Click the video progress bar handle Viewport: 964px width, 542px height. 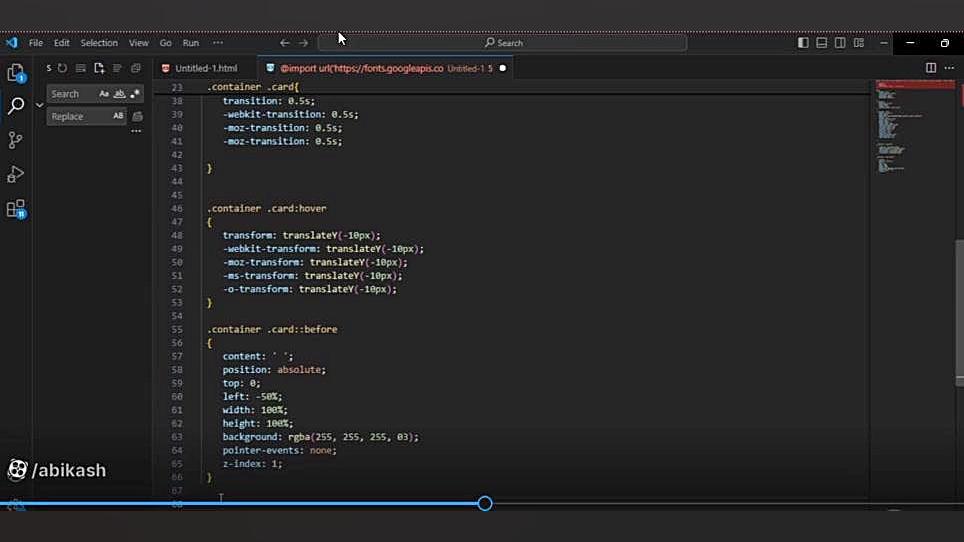(x=484, y=504)
